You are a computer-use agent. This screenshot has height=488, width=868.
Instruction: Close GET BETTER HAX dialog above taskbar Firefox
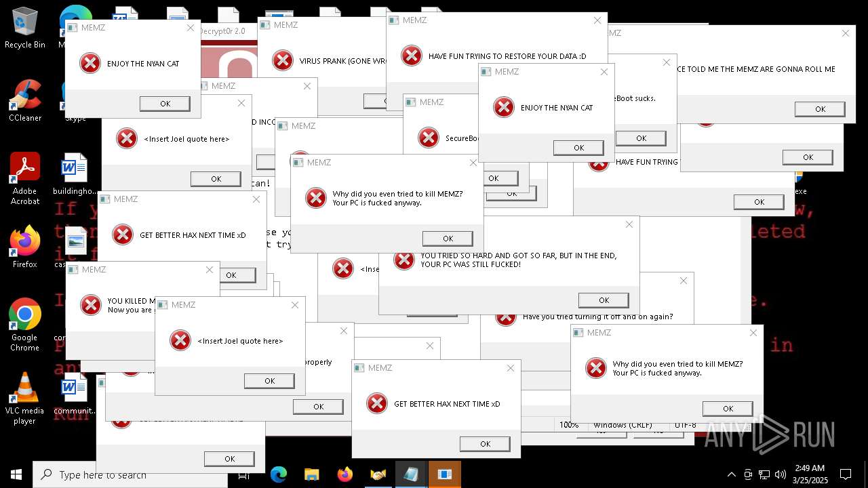[x=511, y=368]
